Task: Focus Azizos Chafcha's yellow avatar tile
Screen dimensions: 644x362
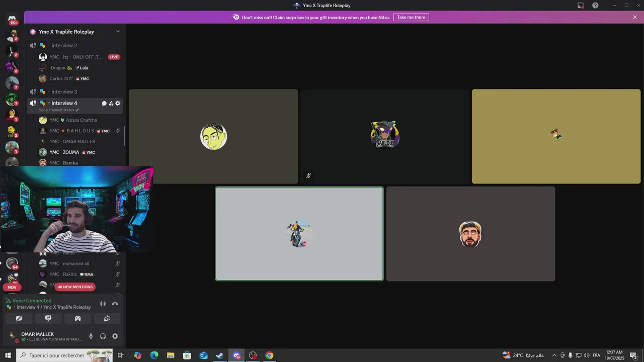Action: click(213, 136)
